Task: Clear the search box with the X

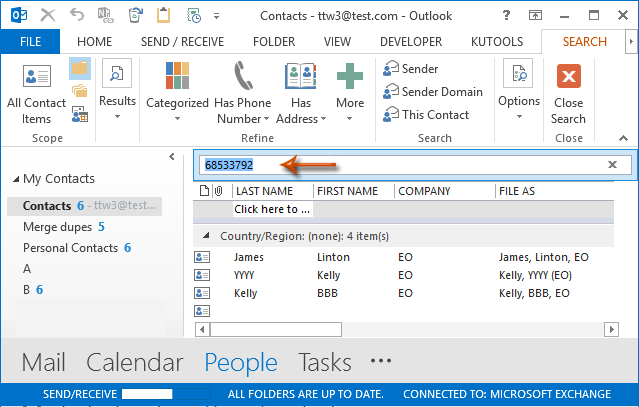Action: (612, 165)
